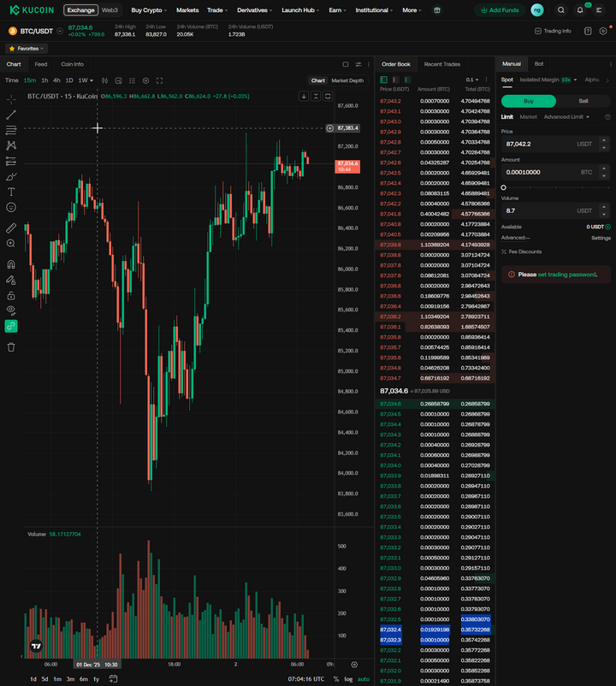Viewport: 616px width, 686px height.
Task: Open the Favorites dropdown
Action: click(x=27, y=49)
